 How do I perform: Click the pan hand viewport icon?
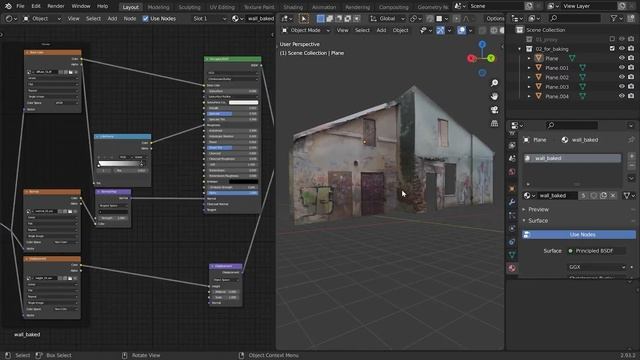[x=494, y=96]
